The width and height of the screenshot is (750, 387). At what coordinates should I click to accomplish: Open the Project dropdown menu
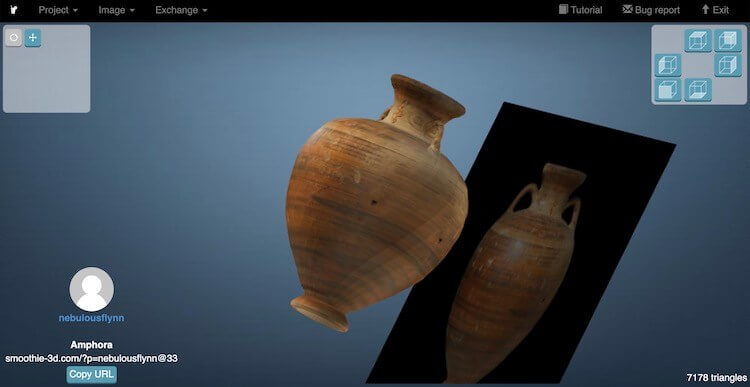tap(58, 10)
